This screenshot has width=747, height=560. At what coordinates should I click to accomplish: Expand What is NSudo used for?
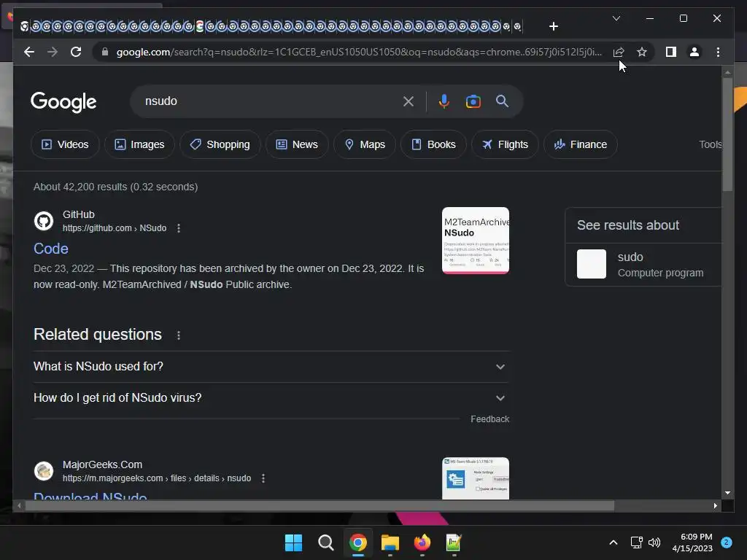pos(271,367)
